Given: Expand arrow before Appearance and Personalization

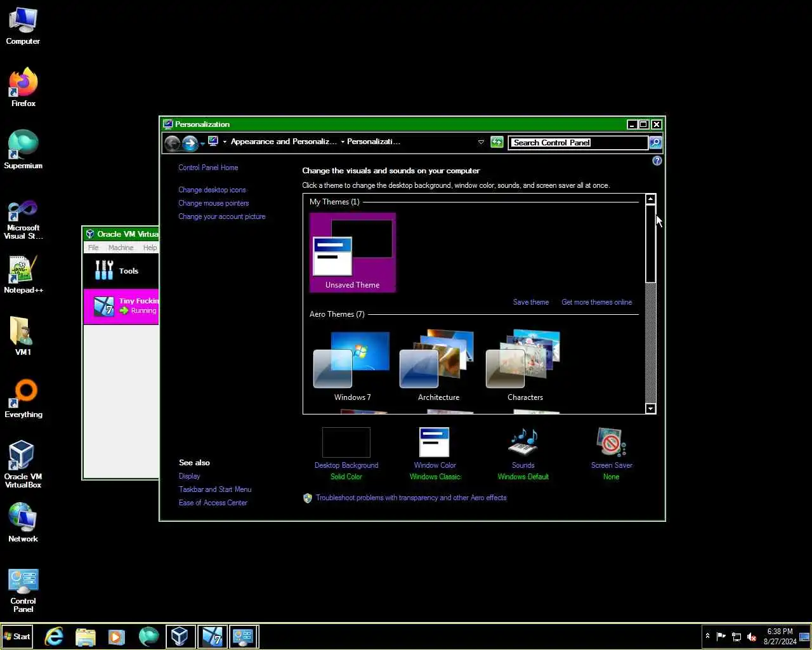Looking at the screenshot, I should coord(225,142).
